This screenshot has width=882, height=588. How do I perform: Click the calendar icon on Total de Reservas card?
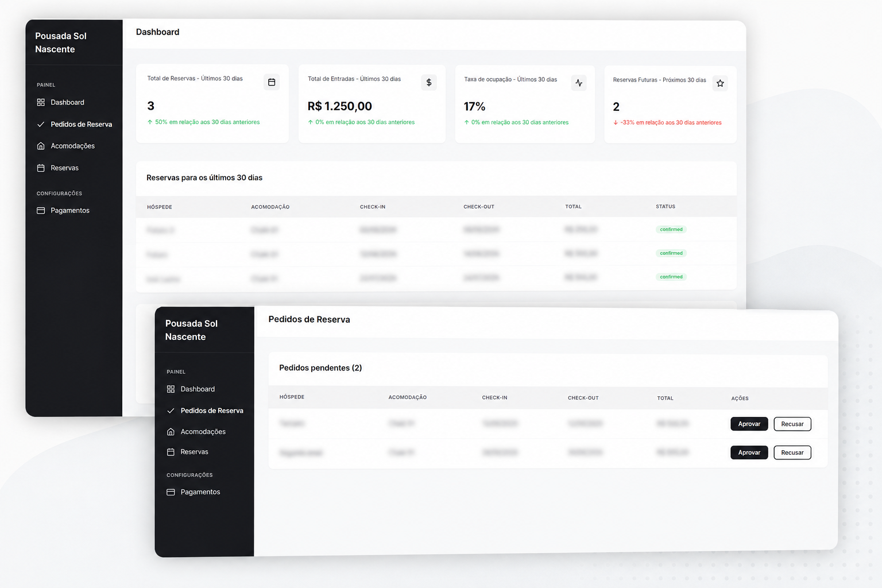tap(272, 82)
